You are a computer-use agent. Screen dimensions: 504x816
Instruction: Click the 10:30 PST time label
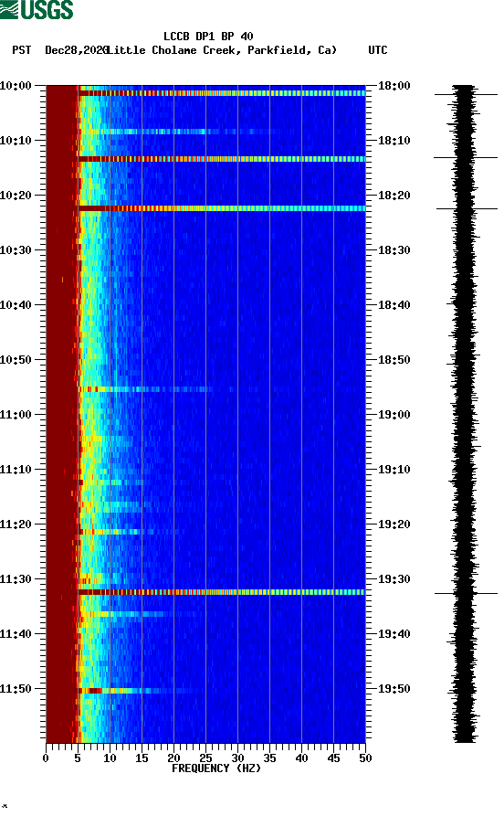tap(16, 250)
